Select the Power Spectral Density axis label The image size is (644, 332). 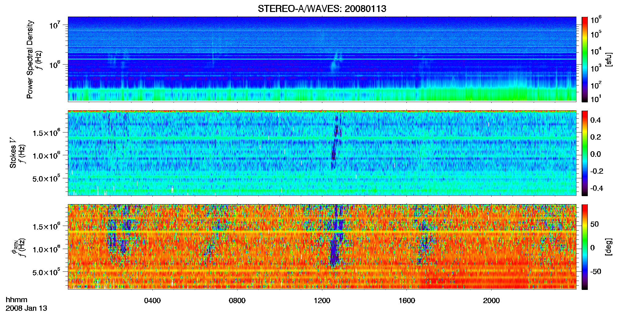(x=30, y=59)
